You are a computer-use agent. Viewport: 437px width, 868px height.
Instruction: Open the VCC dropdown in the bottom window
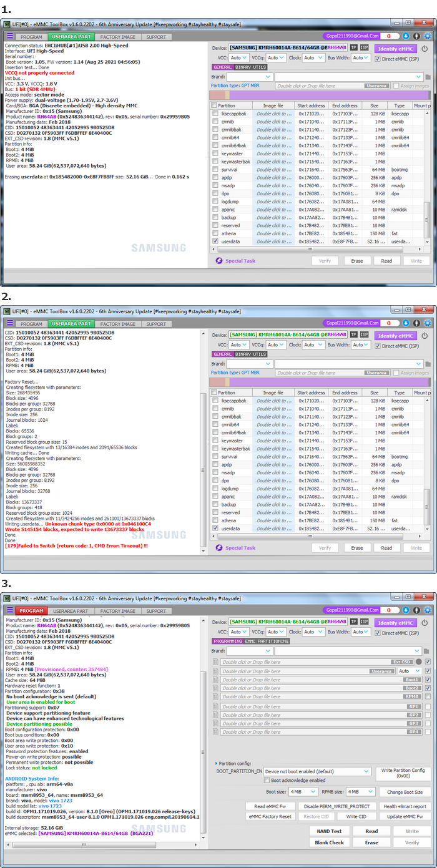[239, 632]
